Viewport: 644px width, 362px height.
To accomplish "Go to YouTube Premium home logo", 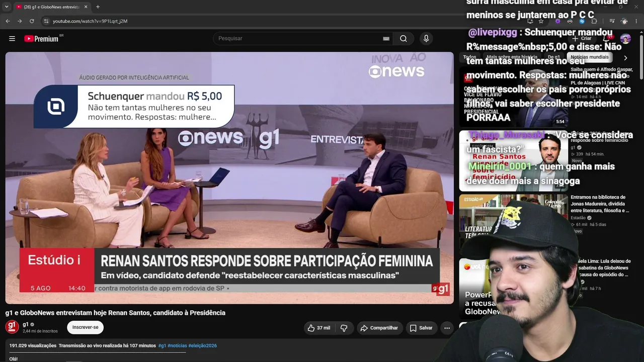I will point(41,39).
